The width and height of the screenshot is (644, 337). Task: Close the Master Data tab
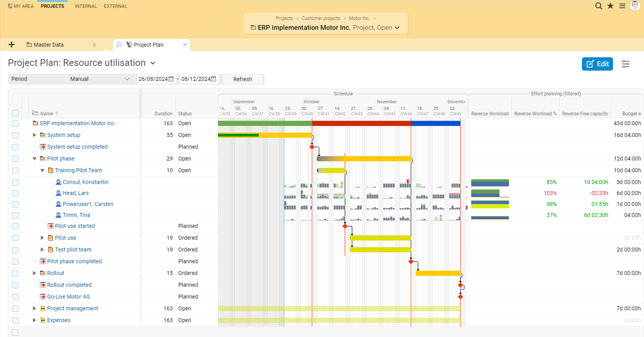(94, 45)
